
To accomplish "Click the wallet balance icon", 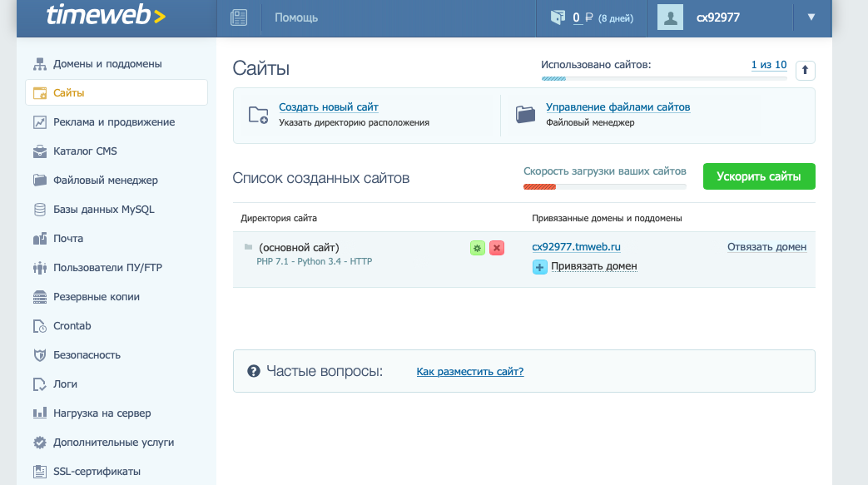I will click(557, 17).
